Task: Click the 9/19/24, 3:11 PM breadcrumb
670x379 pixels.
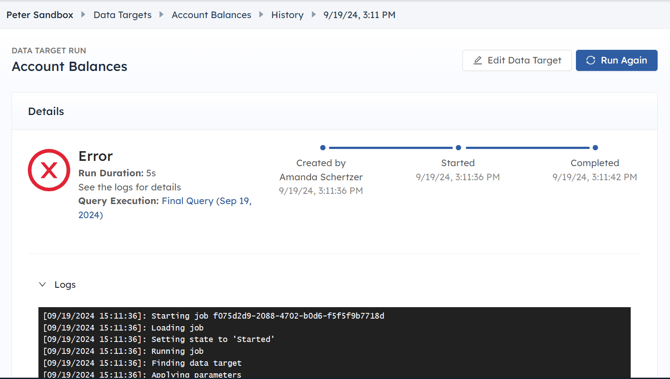Action: pyautogui.click(x=359, y=15)
